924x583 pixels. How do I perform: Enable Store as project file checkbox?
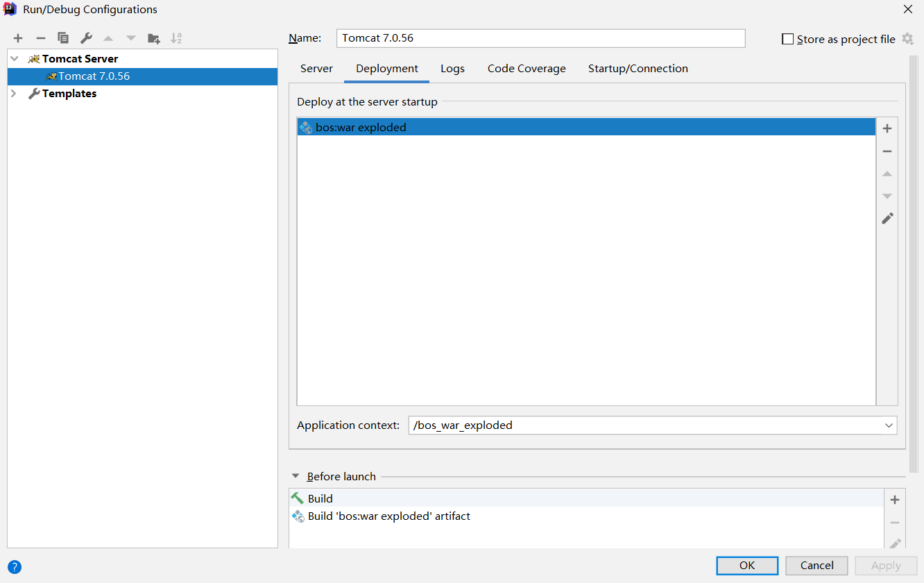click(x=787, y=39)
